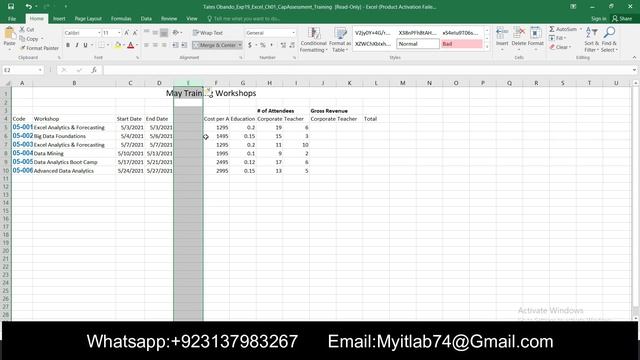This screenshot has height=360, width=640.
Task: Toggle Bold formatting
Action: 68,45
